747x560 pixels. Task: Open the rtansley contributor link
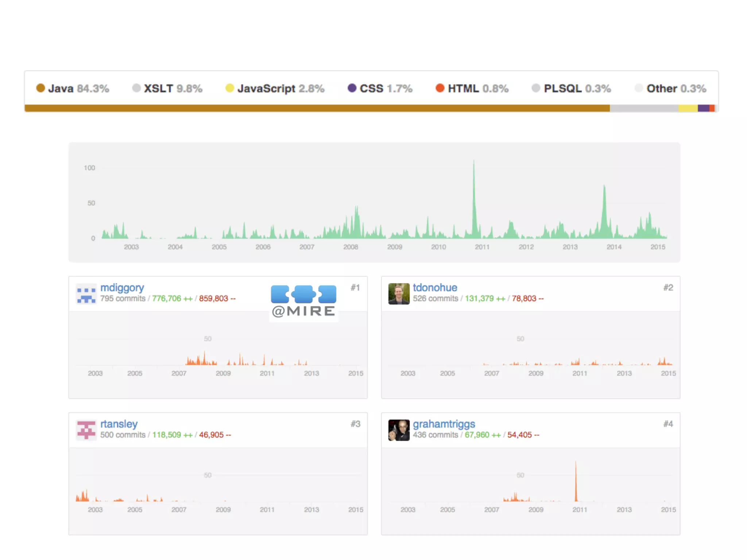tap(119, 424)
